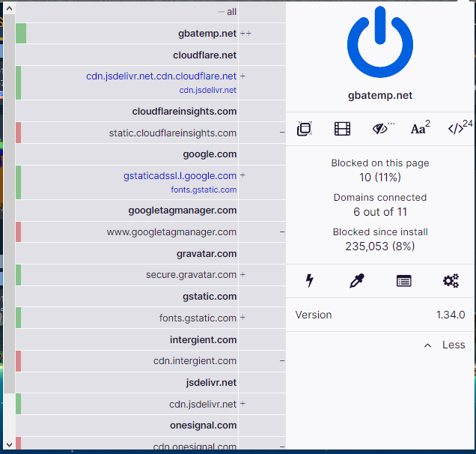The width and height of the screenshot is (476, 454).
Task: Click rule cell beside gbatemp.net showing ++
Action: [x=262, y=34]
